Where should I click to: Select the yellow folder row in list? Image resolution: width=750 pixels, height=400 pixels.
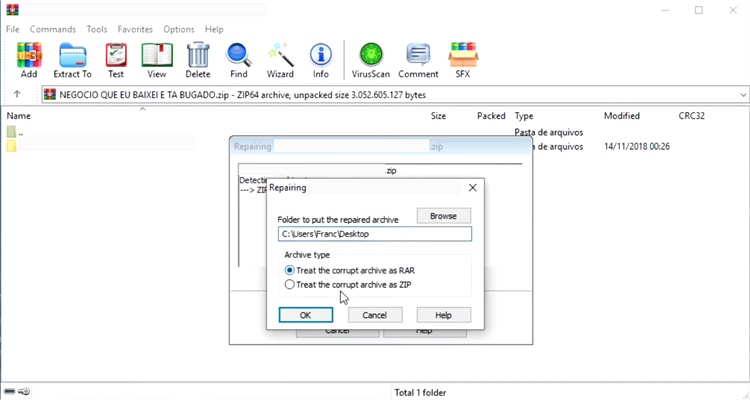[x=100, y=145]
